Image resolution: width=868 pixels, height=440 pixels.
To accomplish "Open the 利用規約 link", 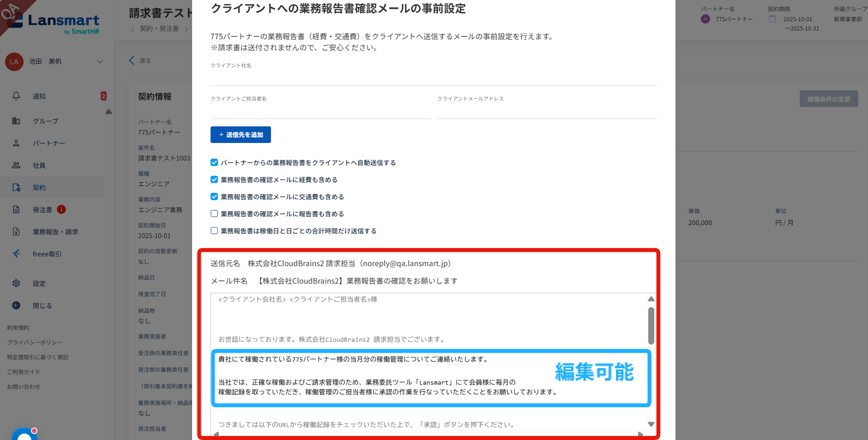I will [x=18, y=328].
